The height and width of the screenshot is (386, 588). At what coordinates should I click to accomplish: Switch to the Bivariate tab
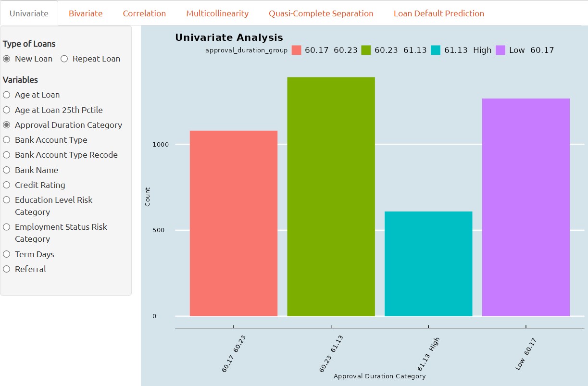click(x=86, y=13)
